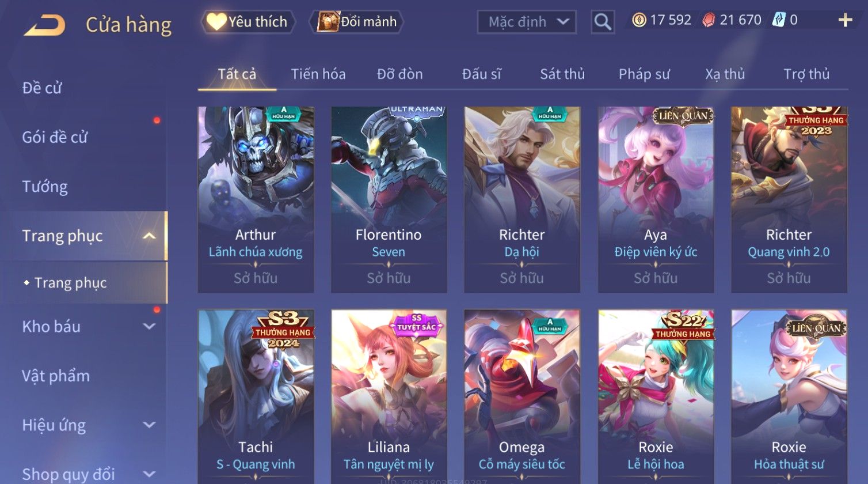Select the Pháp sư tab

pos(644,74)
